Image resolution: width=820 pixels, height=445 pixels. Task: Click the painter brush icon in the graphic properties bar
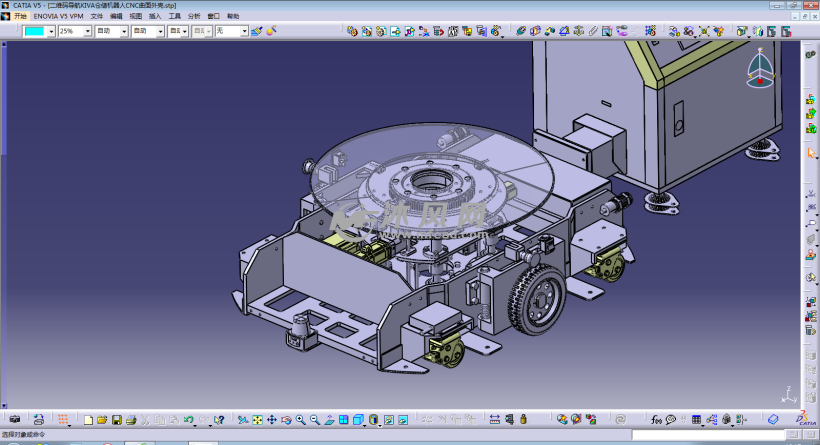[x=257, y=31]
